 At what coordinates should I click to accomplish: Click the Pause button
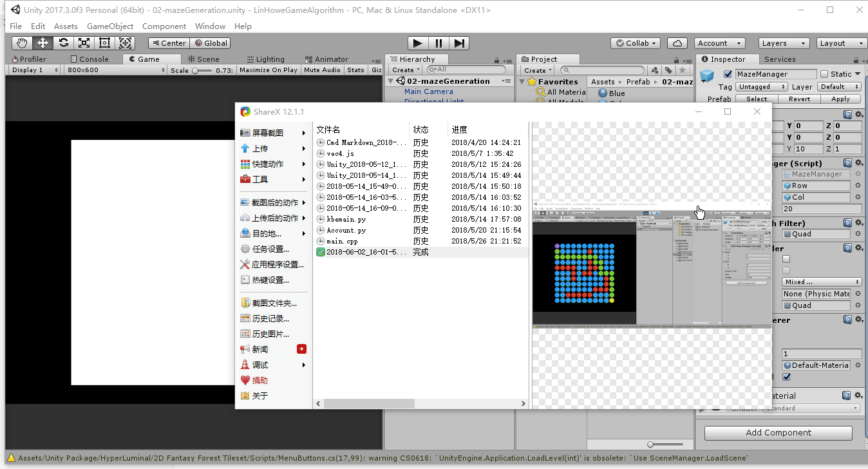tap(439, 43)
